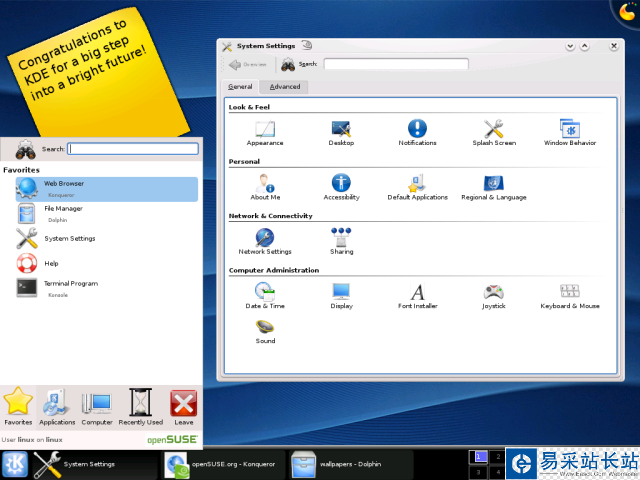Switch to the Advanced tab
640x480 pixels.
pyautogui.click(x=285, y=87)
